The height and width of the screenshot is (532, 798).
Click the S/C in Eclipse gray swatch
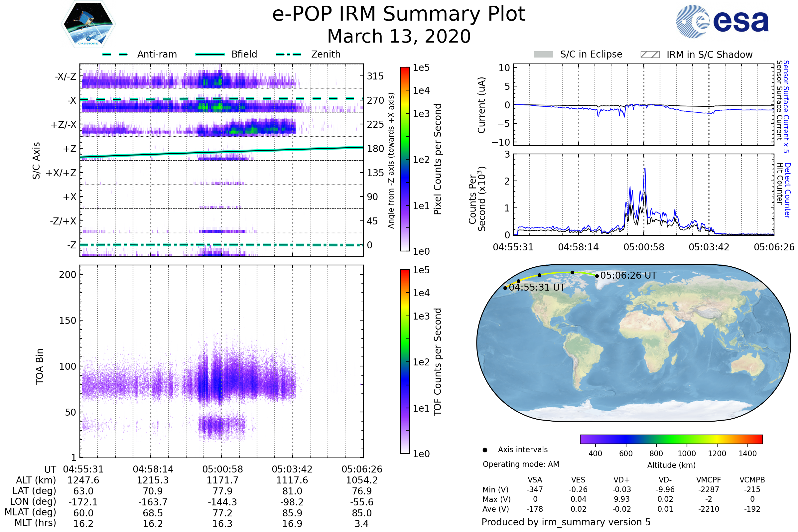pos(543,55)
